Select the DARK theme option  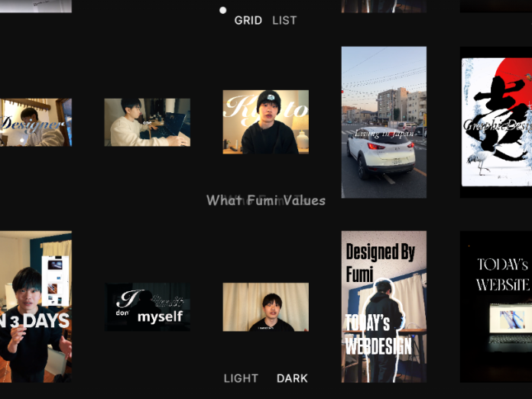[x=292, y=378]
